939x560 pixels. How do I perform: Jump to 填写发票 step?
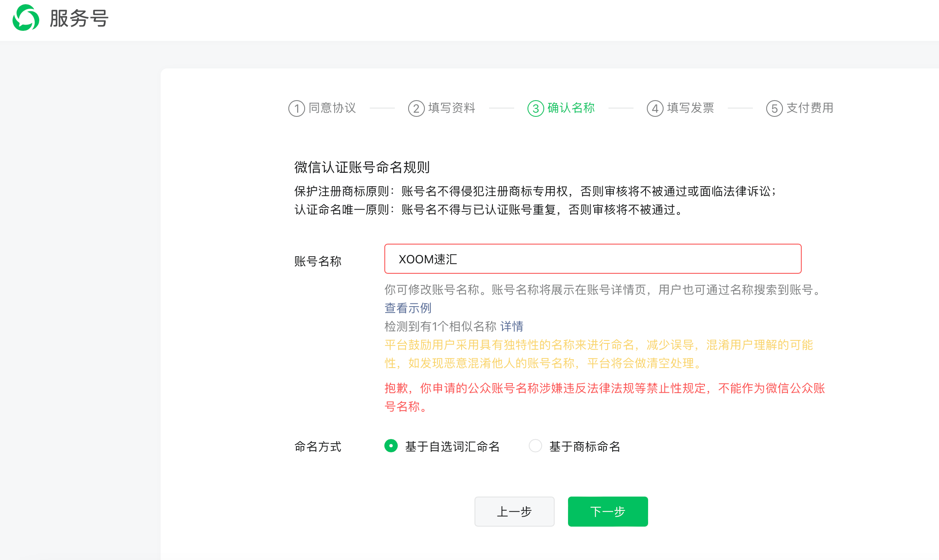pos(690,108)
